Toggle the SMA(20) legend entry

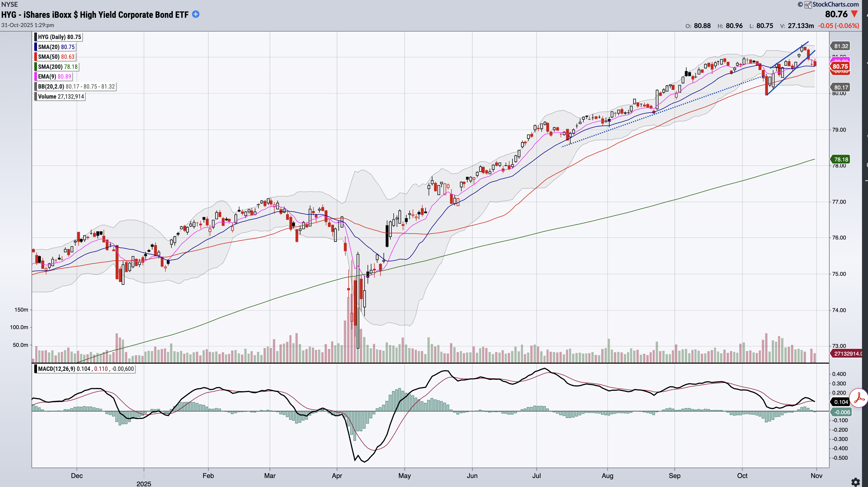click(56, 47)
